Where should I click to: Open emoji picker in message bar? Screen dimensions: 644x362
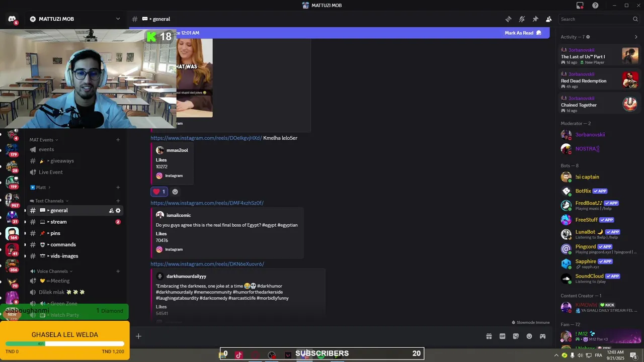coord(529,336)
